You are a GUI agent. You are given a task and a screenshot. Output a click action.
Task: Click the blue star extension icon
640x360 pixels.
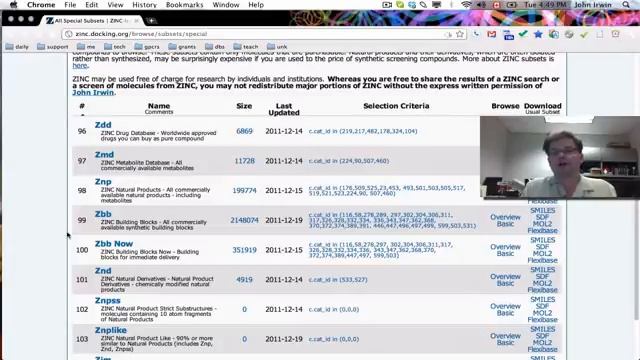coord(538,34)
